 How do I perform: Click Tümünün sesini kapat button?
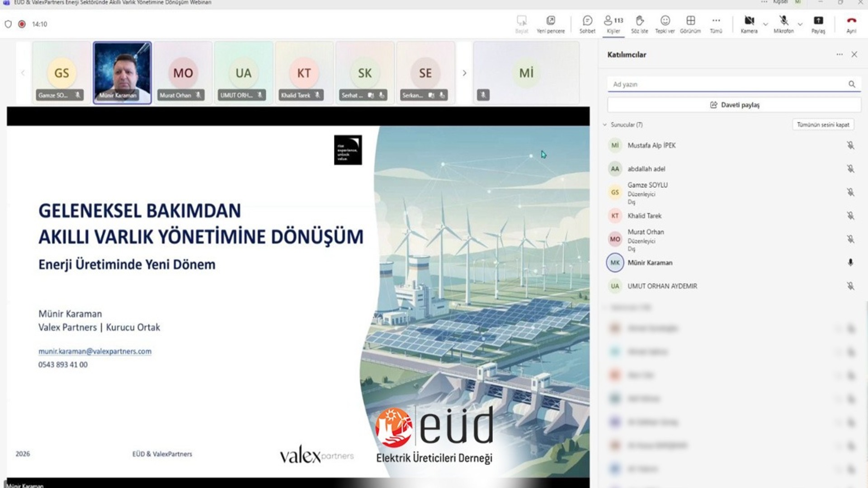coord(823,125)
